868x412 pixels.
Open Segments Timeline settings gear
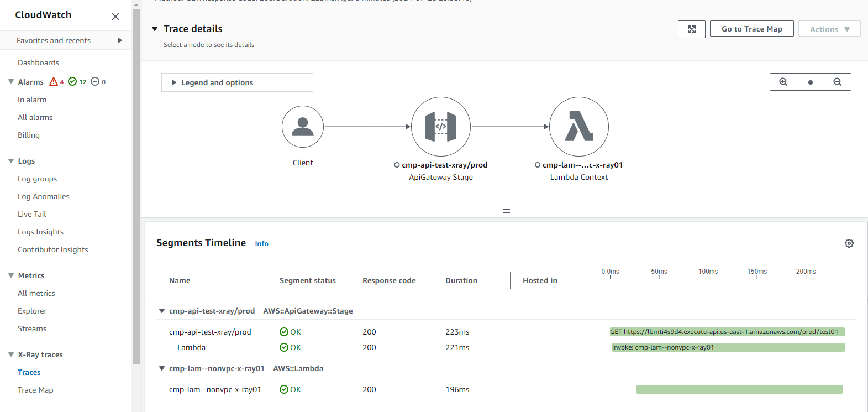(849, 243)
